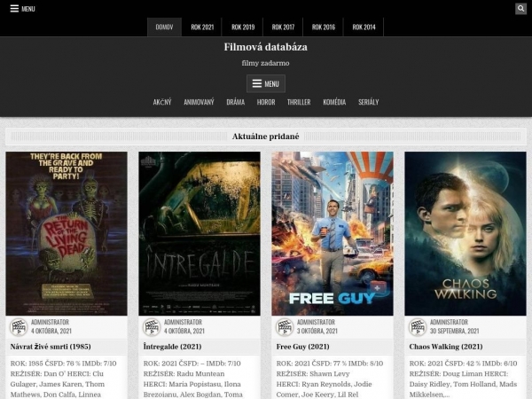
Task: Open the center MENU button below filmy zadarmo
Action: tap(266, 84)
